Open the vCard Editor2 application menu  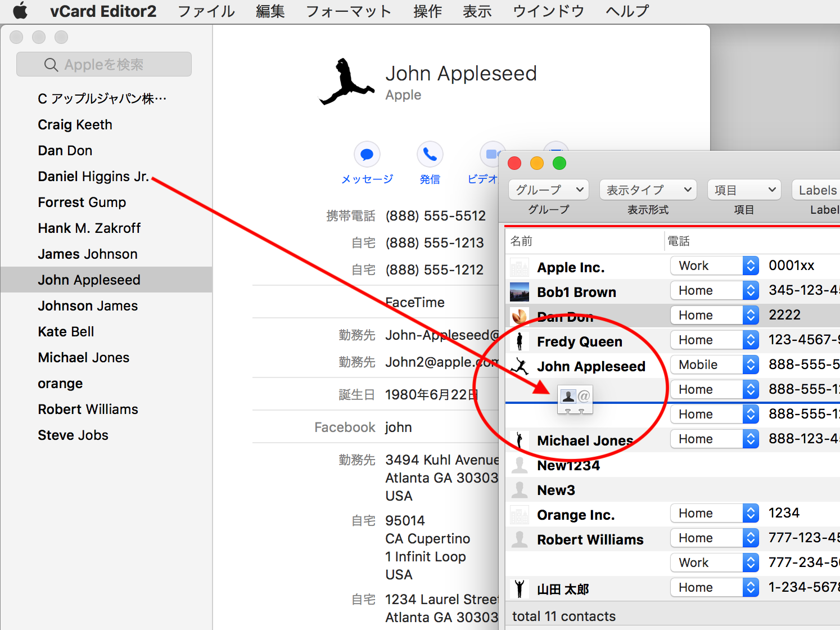[x=103, y=11]
